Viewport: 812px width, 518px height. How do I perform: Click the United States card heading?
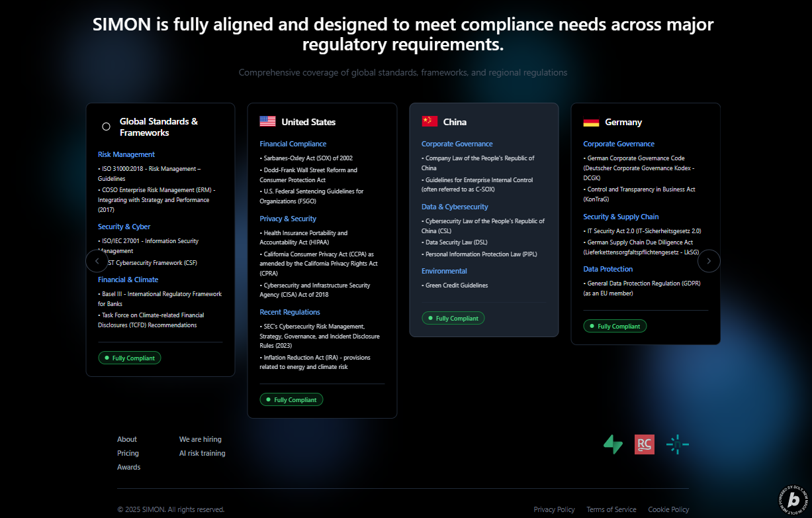coord(308,122)
